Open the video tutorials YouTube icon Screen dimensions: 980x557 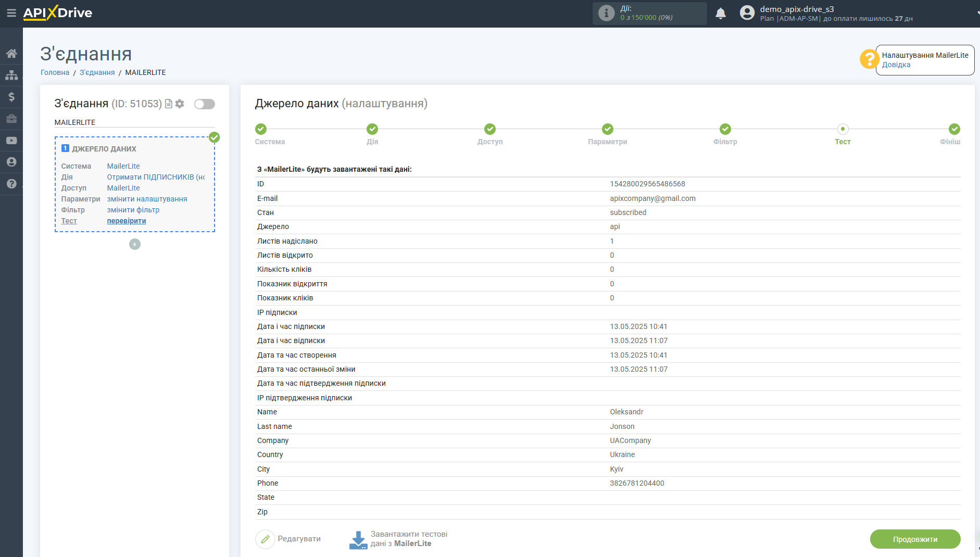(11, 141)
